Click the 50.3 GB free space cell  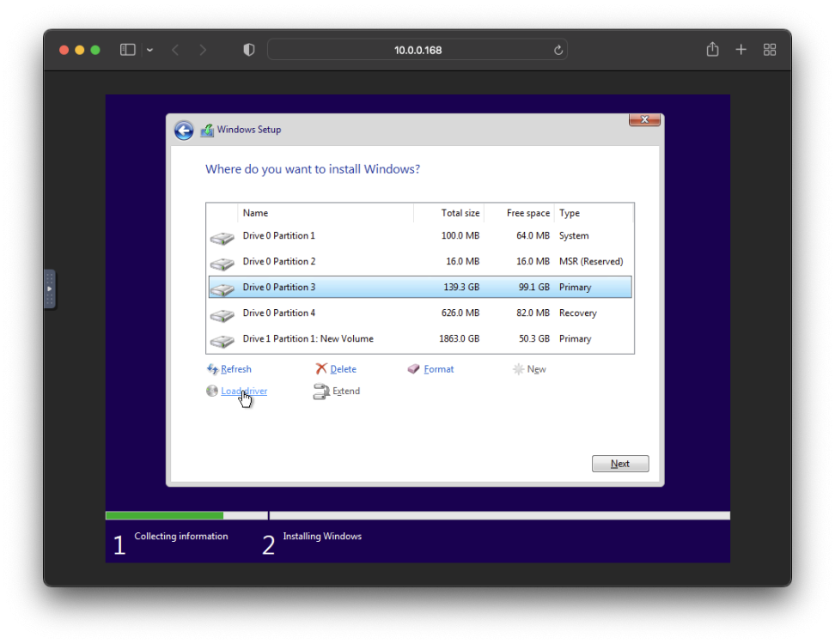[x=534, y=338]
